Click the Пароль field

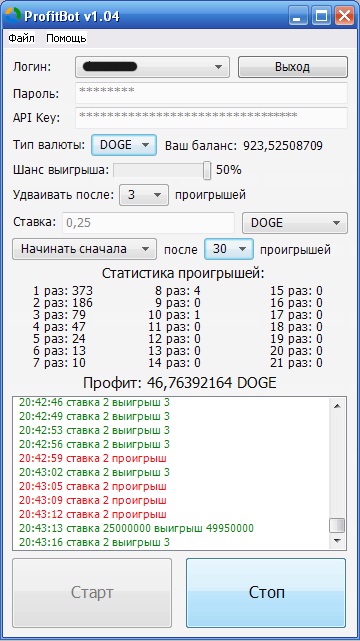tap(211, 93)
